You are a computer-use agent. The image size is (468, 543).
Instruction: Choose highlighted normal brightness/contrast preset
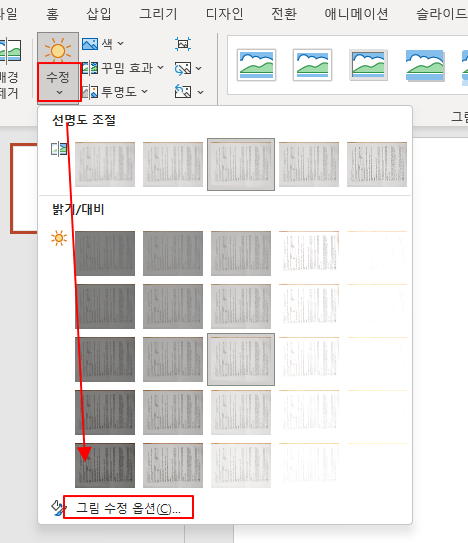click(241, 359)
